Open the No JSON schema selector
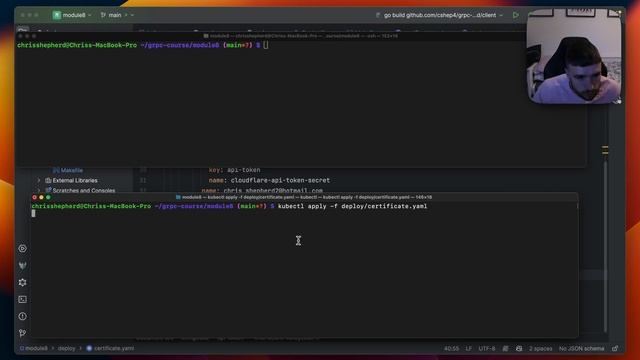This screenshot has height=360, width=640. point(581,349)
